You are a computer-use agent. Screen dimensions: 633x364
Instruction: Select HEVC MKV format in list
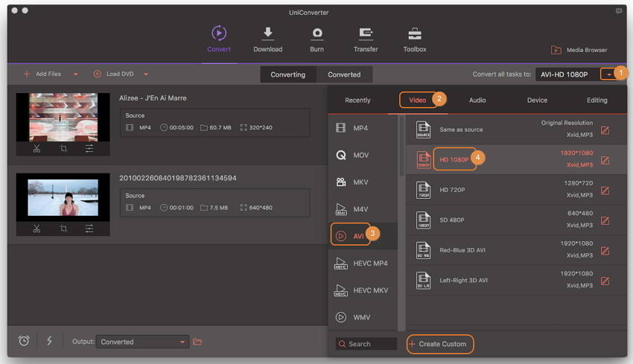[363, 290]
